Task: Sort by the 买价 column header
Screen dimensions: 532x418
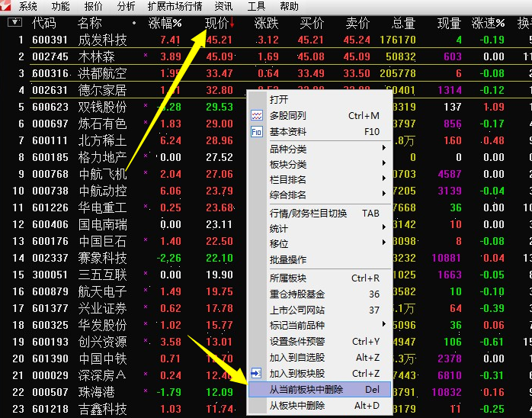Action: pos(312,23)
